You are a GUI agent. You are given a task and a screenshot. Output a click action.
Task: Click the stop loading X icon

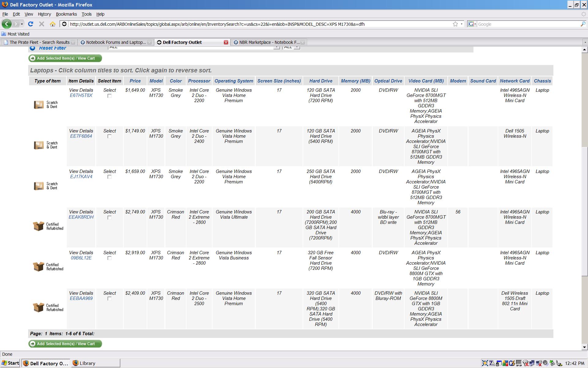tap(42, 24)
